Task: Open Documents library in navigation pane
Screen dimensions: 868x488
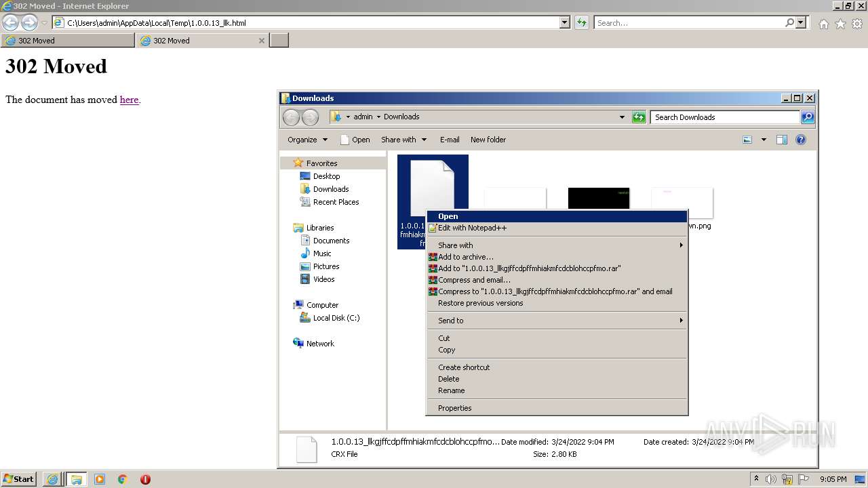Action: click(331, 241)
